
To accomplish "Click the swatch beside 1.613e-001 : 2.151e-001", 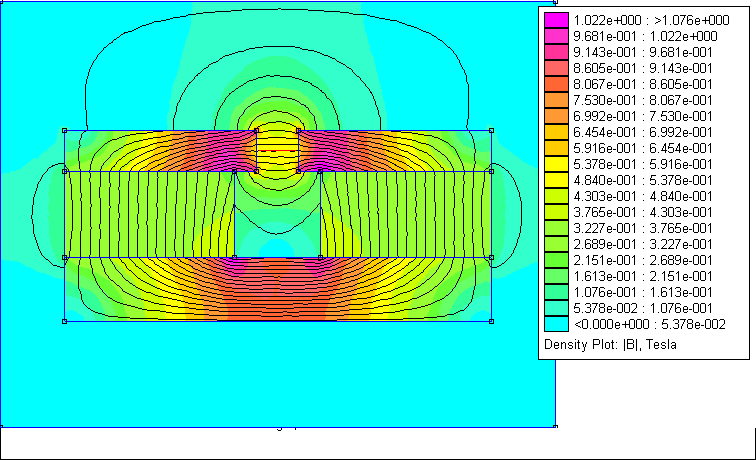I will 556,276.
